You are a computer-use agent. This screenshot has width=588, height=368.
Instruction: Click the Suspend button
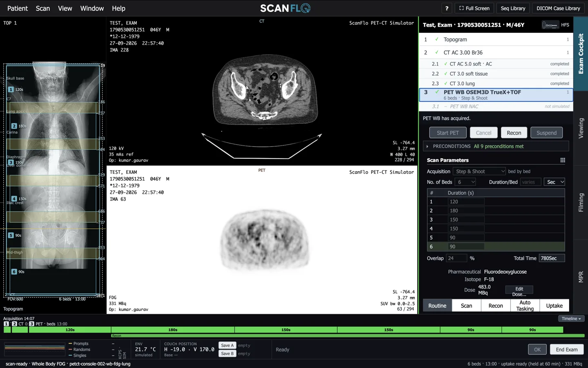[x=546, y=133]
